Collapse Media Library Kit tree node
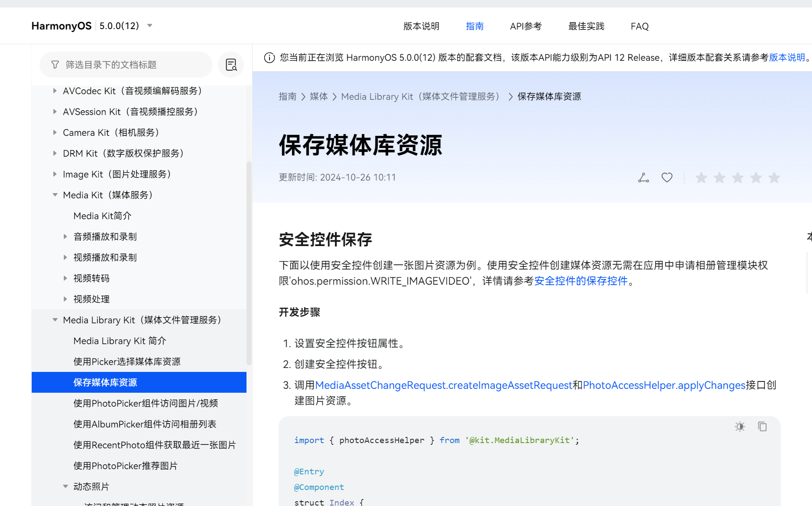Screen dimensions: 812x506 55,320
